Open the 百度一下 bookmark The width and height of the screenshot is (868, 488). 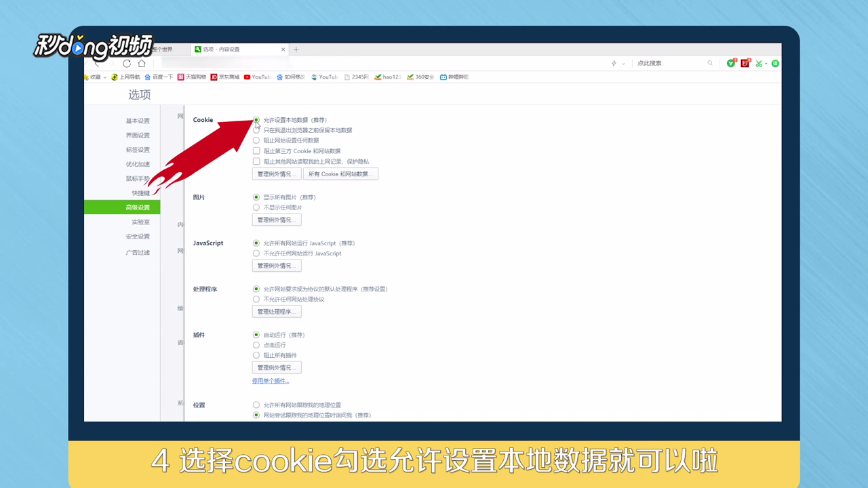pos(159,77)
